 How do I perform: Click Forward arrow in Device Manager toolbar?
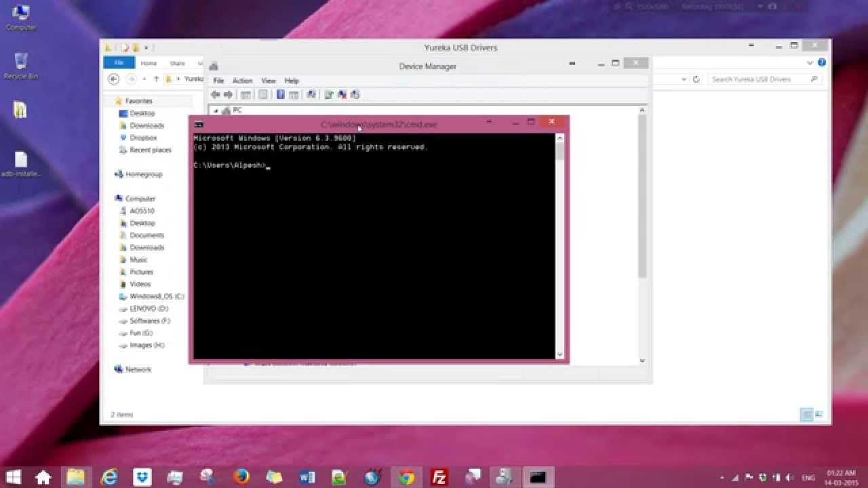click(x=228, y=95)
